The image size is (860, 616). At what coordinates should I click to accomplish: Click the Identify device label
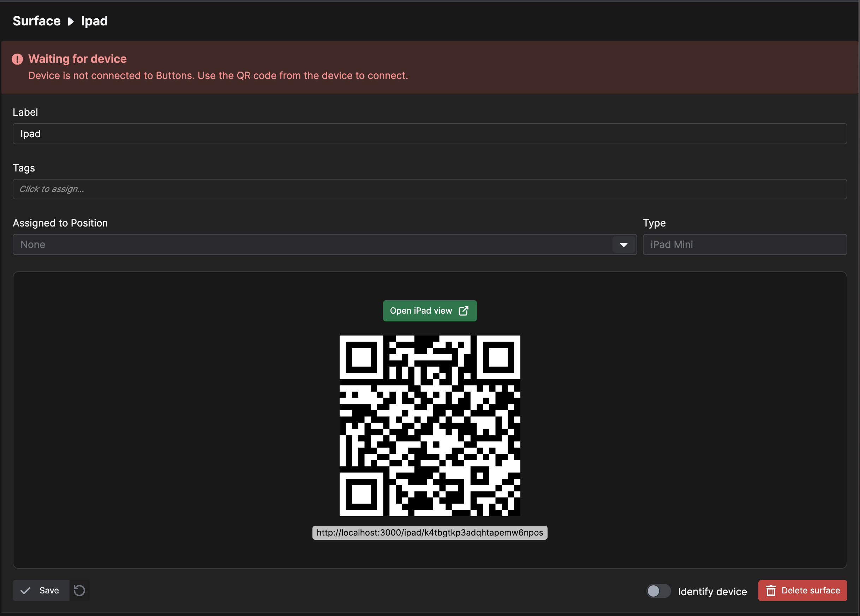[x=712, y=591]
